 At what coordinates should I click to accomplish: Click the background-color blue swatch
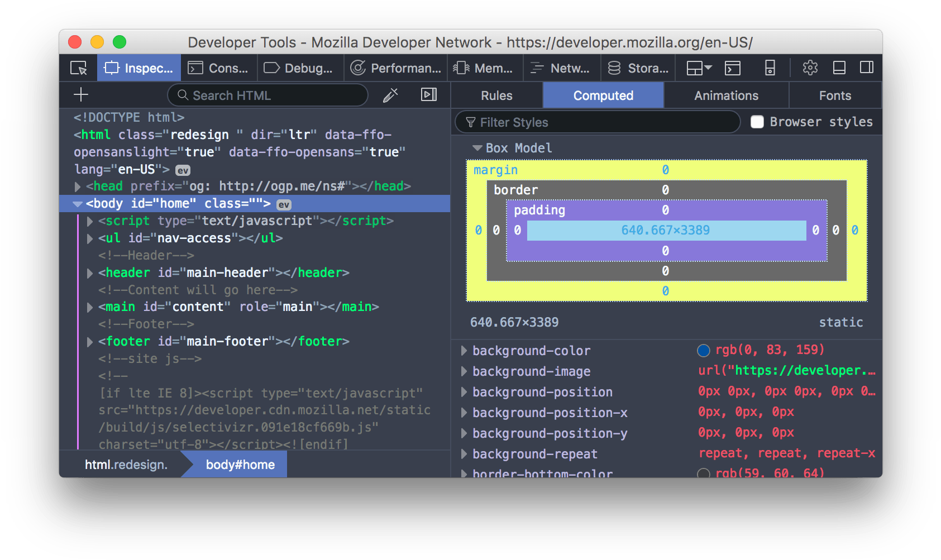[x=704, y=351]
